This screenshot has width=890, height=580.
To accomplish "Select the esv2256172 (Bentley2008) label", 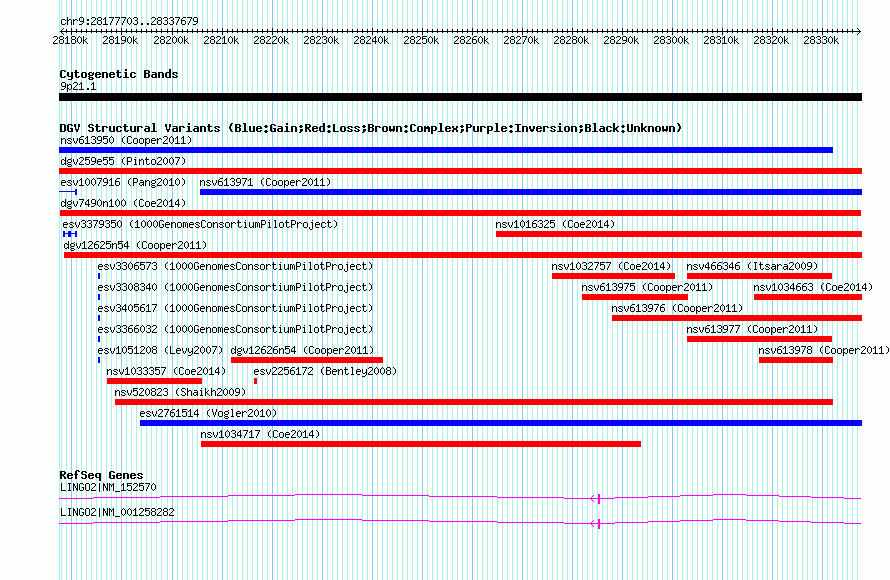I will tap(325, 371).
